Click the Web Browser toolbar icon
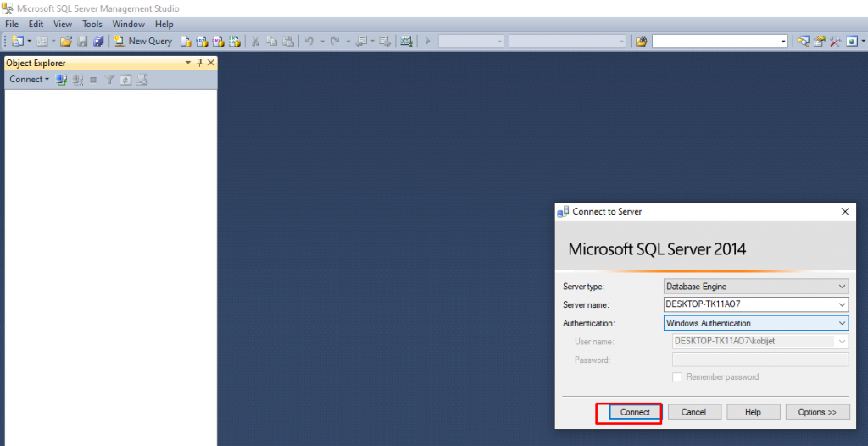 coord(852,41)
